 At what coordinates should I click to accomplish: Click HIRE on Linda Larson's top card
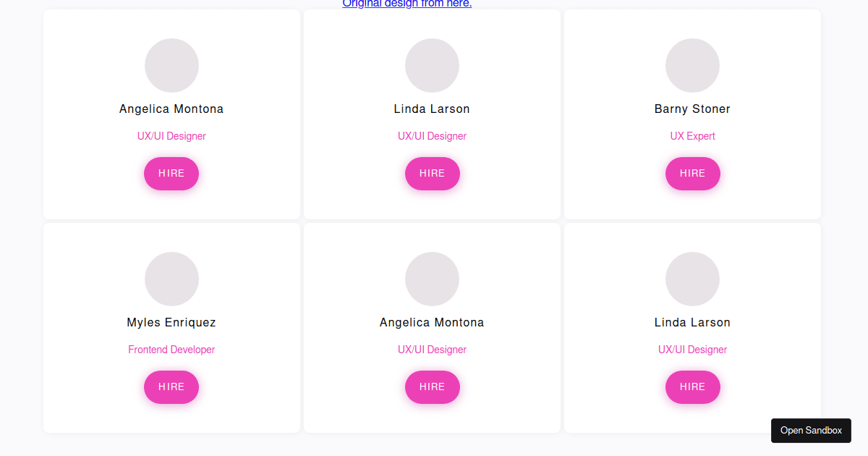[x=432, y=174]
